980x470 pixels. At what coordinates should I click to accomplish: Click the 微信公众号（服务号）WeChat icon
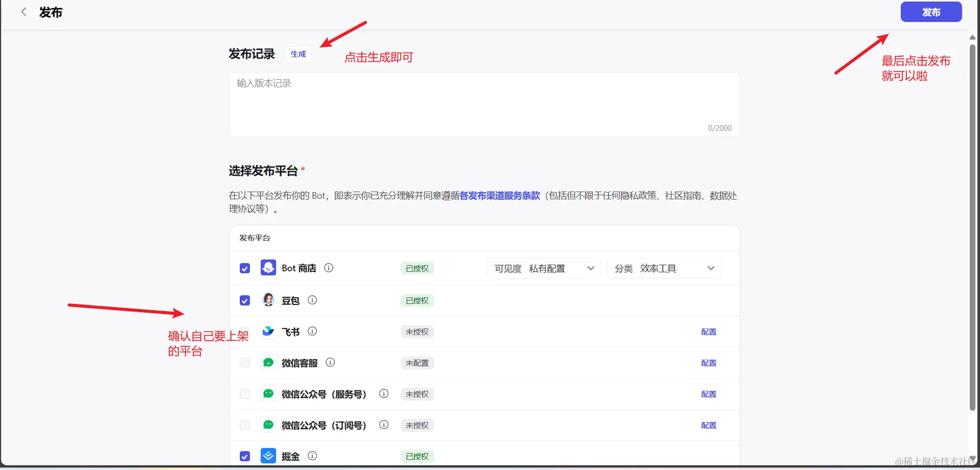click(268, 393)
